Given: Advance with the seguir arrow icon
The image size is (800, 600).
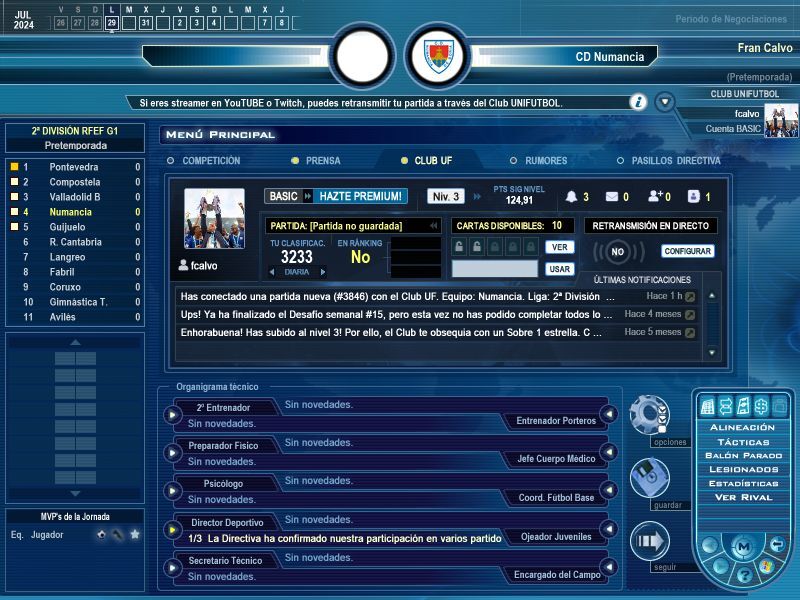Looking at the screenshot, I should (649, 541).
